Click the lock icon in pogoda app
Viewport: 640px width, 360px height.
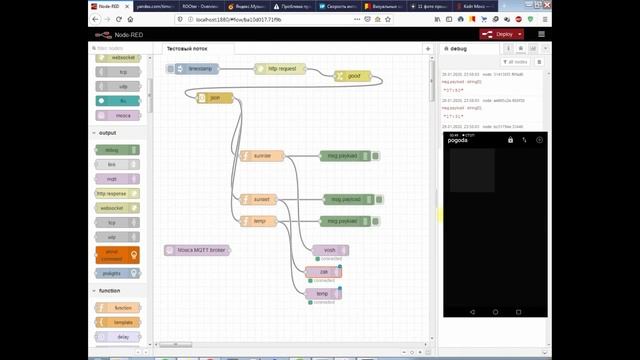pos(510,140)
